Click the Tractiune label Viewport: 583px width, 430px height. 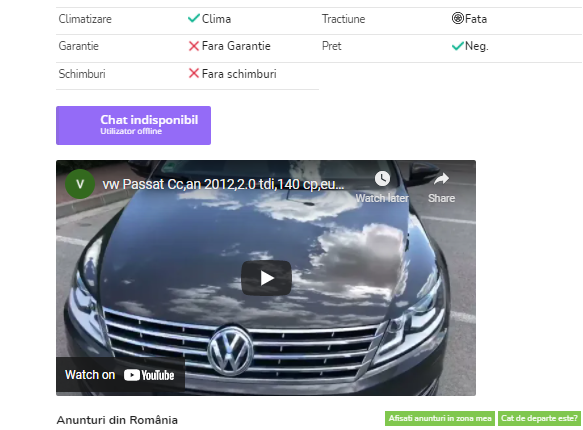point(344,19)
